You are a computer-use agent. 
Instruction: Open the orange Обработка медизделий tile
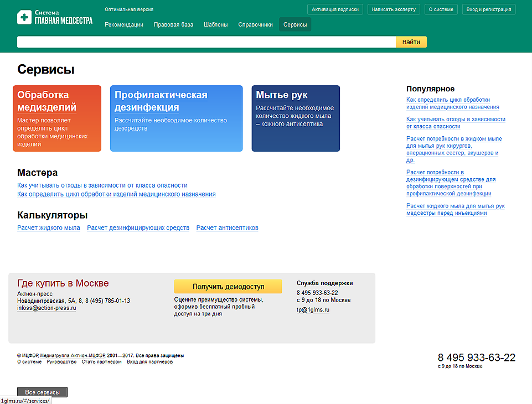tap(57, 118)
